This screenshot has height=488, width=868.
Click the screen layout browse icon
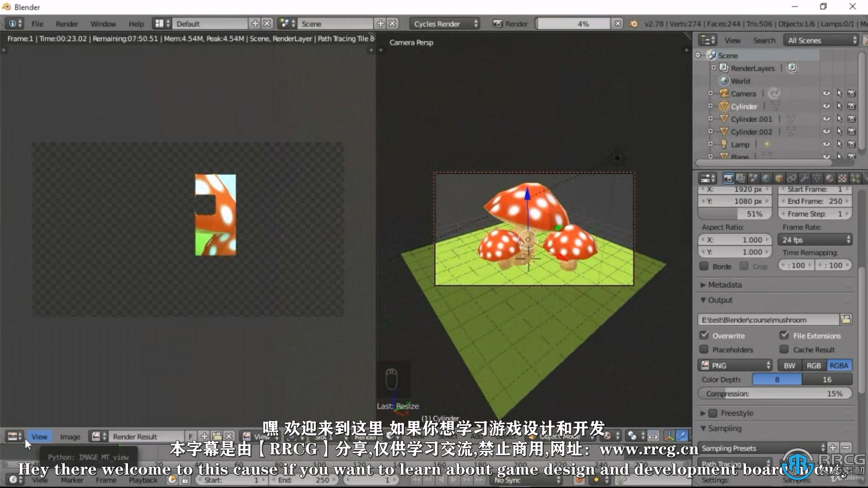coord(162,24)
